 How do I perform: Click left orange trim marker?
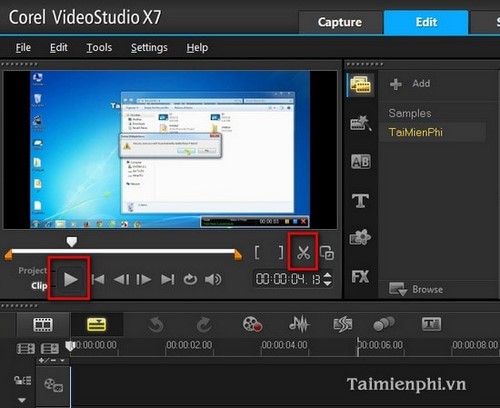8,255
